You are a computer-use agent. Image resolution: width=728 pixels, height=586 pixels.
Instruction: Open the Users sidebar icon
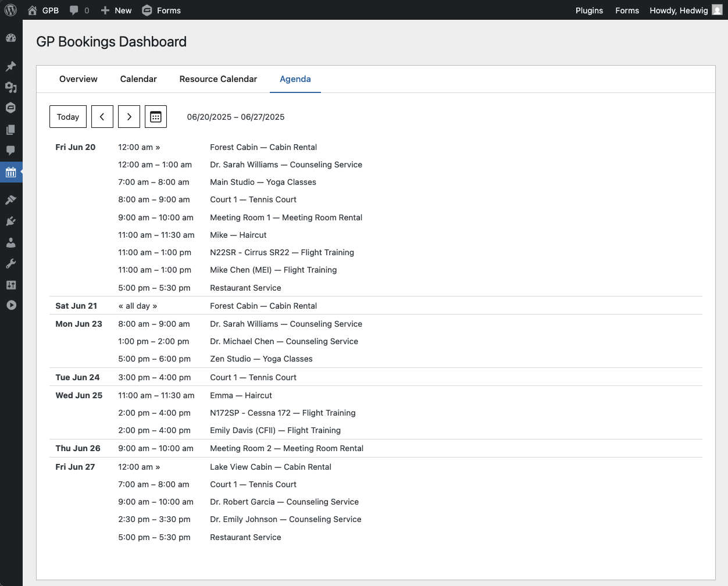click(x=10, y=242)
